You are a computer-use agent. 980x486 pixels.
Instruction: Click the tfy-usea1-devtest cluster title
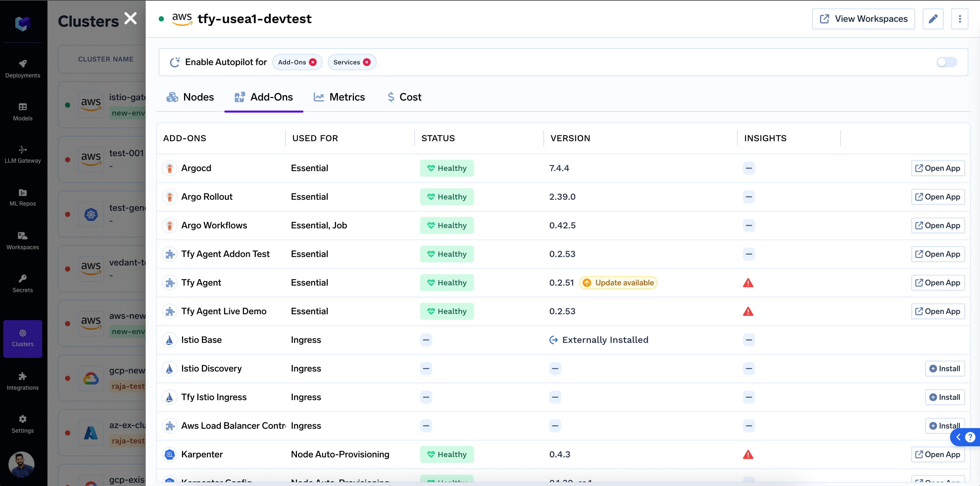(255, 19)
